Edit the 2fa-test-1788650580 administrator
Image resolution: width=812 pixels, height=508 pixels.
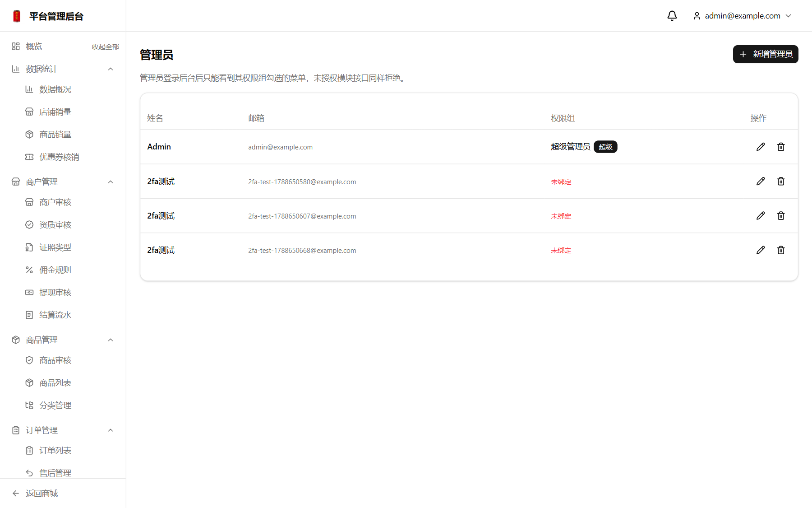[761, 181]
